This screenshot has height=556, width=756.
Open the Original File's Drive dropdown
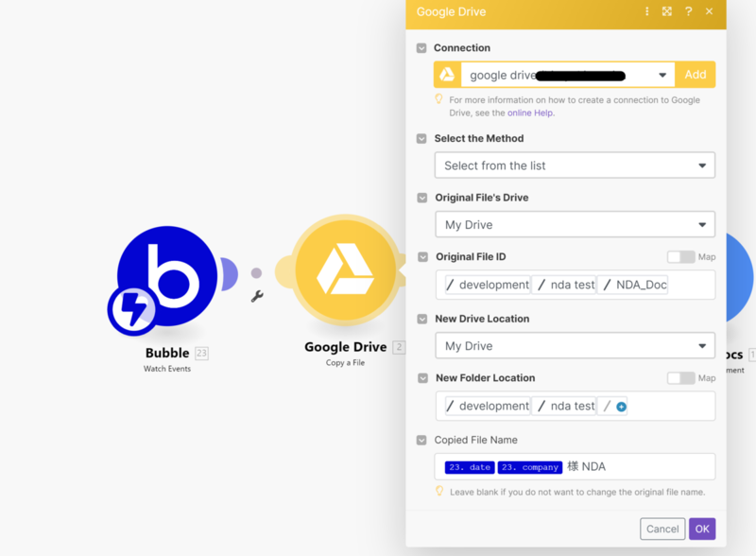(575, 224)
